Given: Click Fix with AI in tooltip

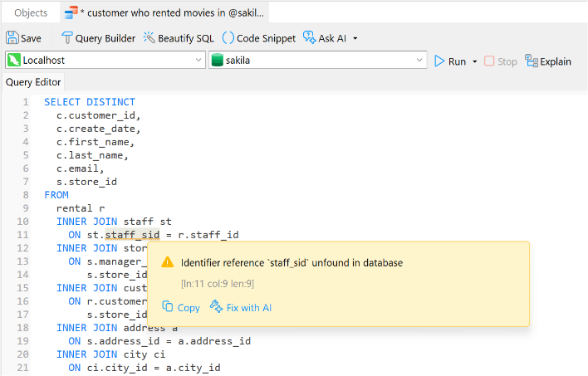Looking at the screenshot, I should (x=241, y=307).
